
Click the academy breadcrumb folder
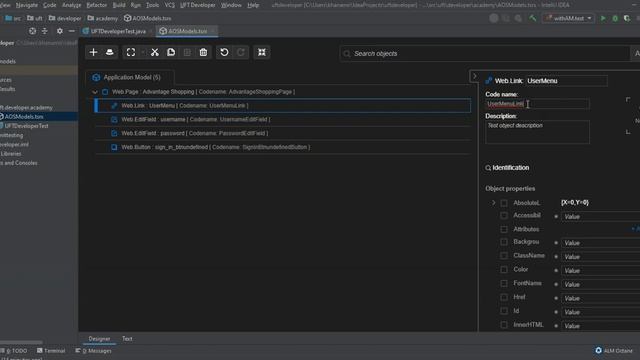coord(103,18)
